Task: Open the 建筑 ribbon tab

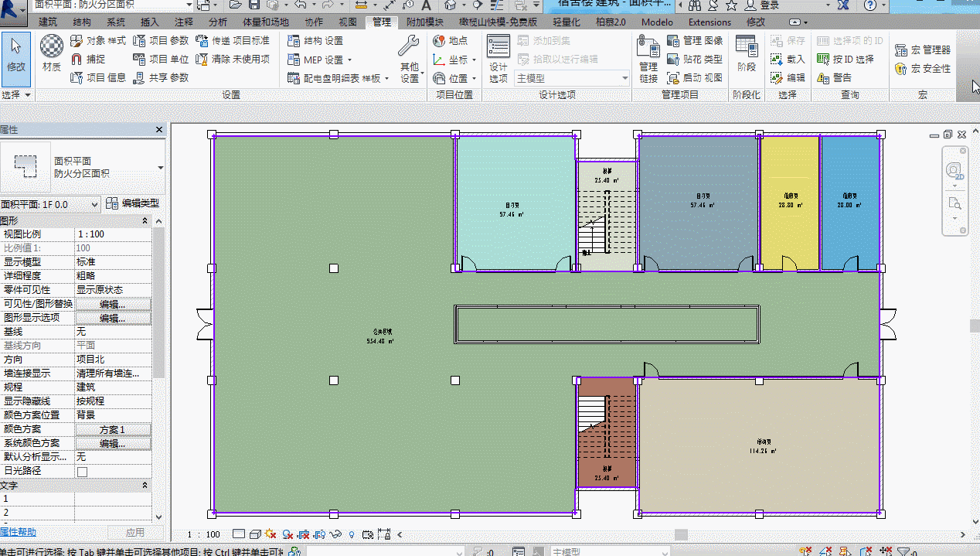Action: (48, 22)
